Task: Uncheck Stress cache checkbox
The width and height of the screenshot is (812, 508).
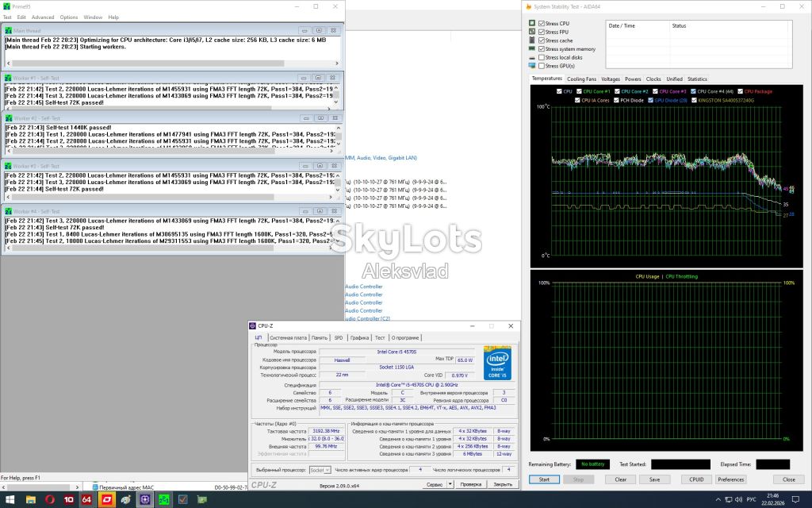Action: (x=541, y=40)
